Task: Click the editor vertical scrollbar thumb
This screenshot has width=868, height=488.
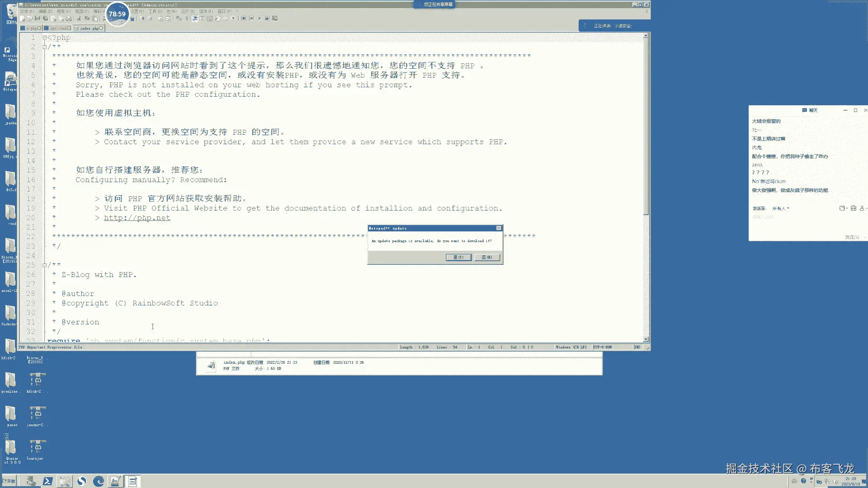Action: click(646, 127)
